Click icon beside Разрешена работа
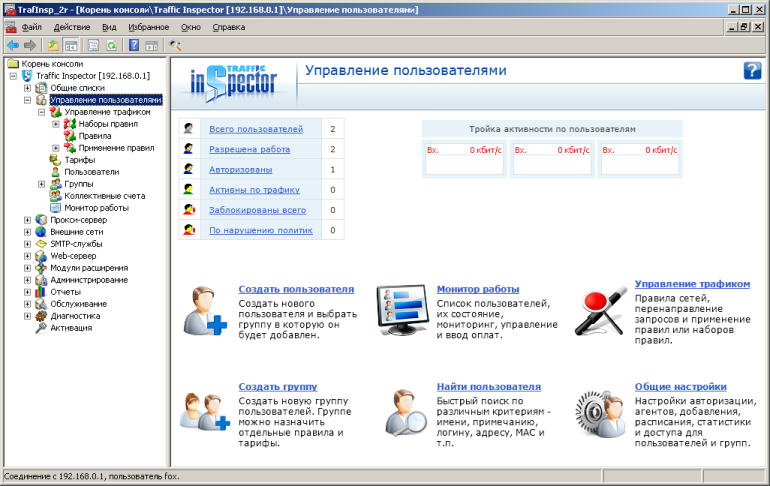Screen dimensions: 770x486 point(189,149)
